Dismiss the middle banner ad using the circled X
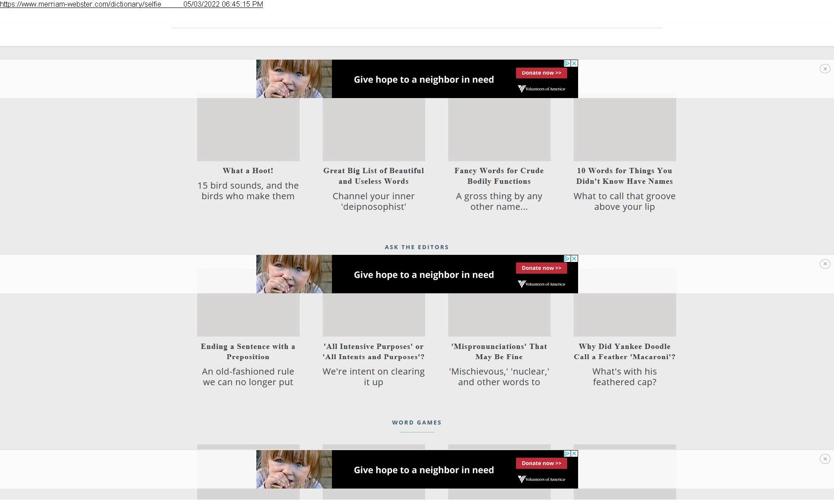This screenshot has width=834, height=504. tap(825, 264)
